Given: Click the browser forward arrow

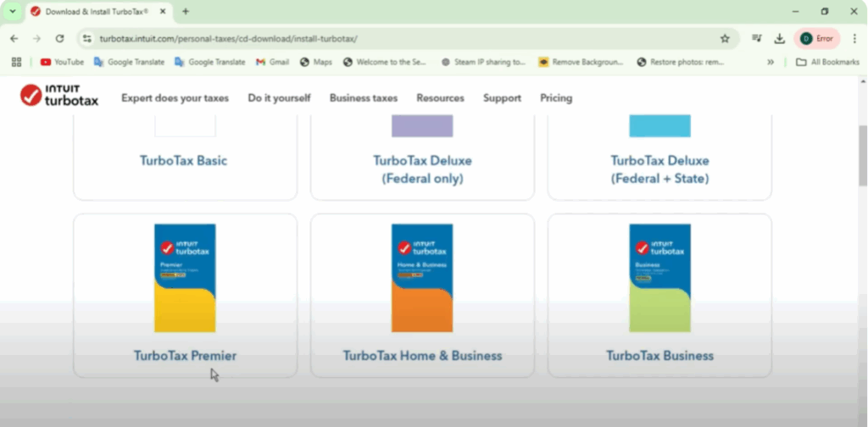Looking at the screenshot, I should [x=36, y=39].
